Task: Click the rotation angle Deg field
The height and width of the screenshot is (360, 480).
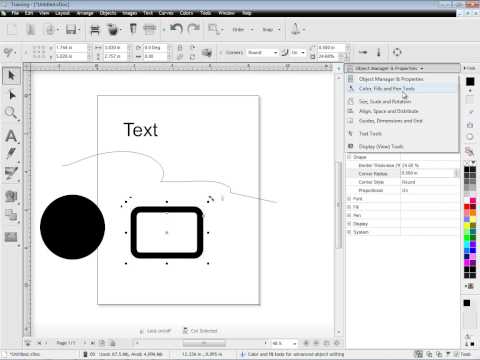Action: [x=155, y=48]
